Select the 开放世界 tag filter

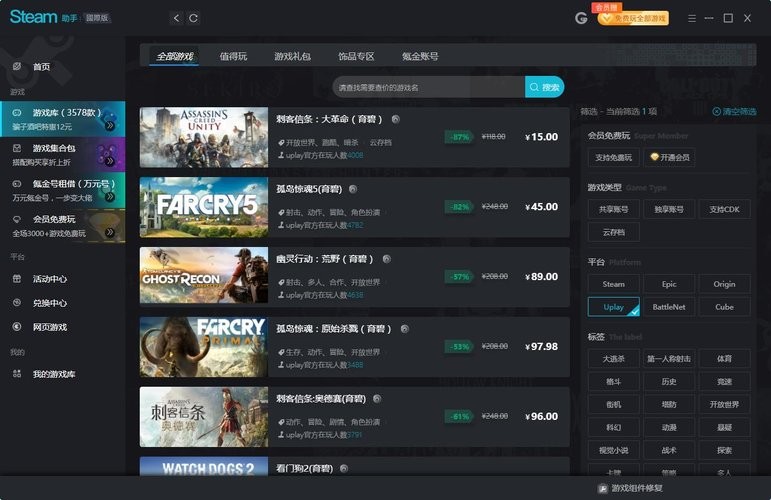(724, 405)
